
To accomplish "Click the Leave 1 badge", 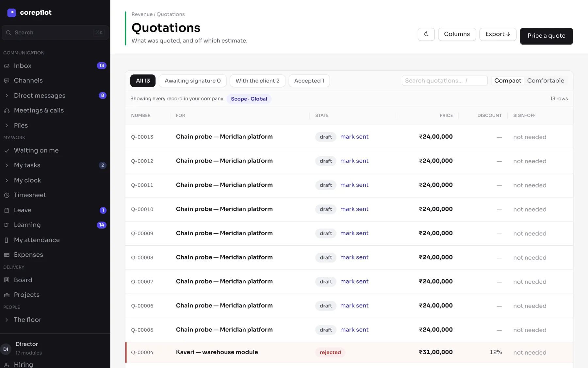I will click(x=103, y=210).
